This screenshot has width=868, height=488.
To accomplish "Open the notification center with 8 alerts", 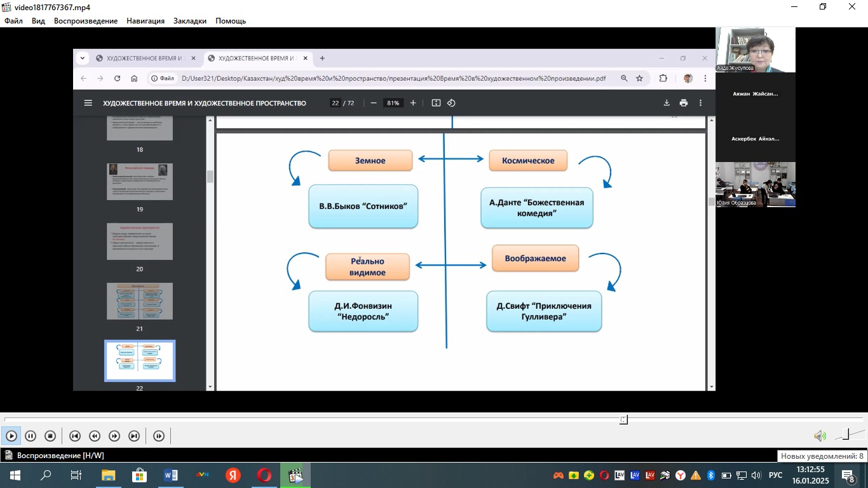I will pyautogui.click(x=849, y=475).
